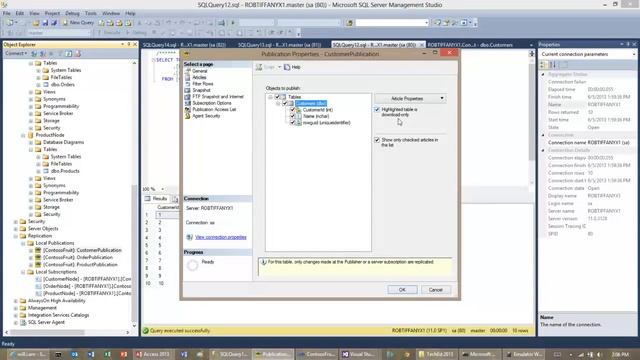Select the CustomerPublication node in Object Explorer

[x=82, y=250]
